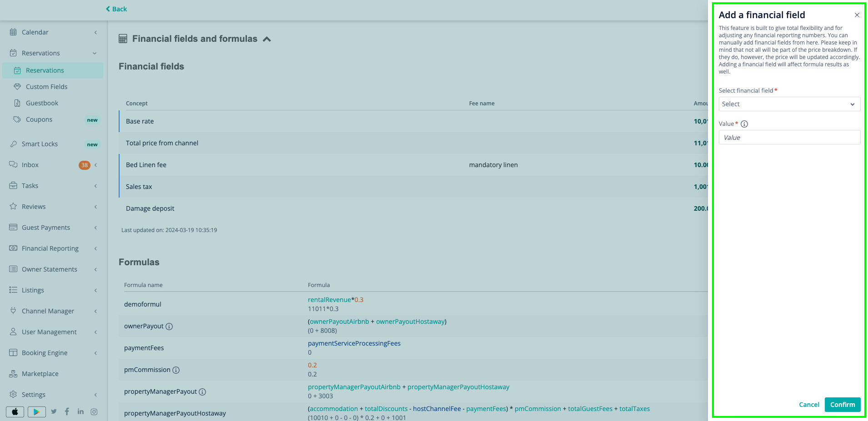The width and height of the screenshot is (868, 421).
Task: Expand the Channel Manager menu chevron
Action: pyautogui.click(x=95, y=311)
